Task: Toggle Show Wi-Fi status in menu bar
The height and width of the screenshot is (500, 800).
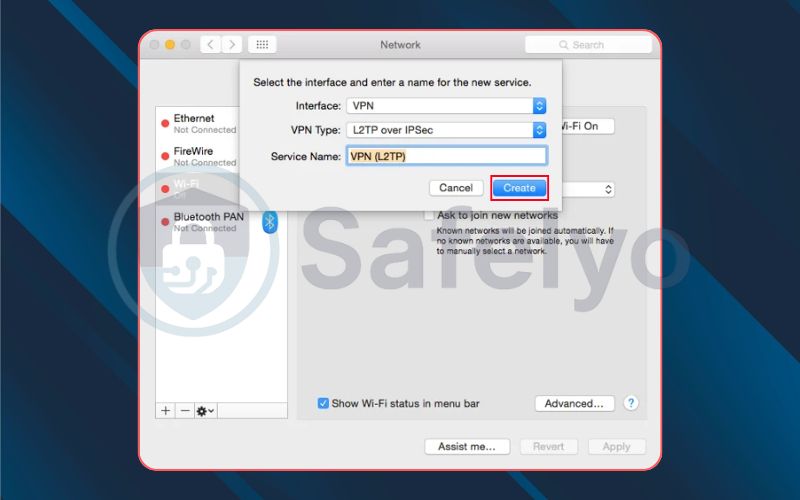Action: 323,403
